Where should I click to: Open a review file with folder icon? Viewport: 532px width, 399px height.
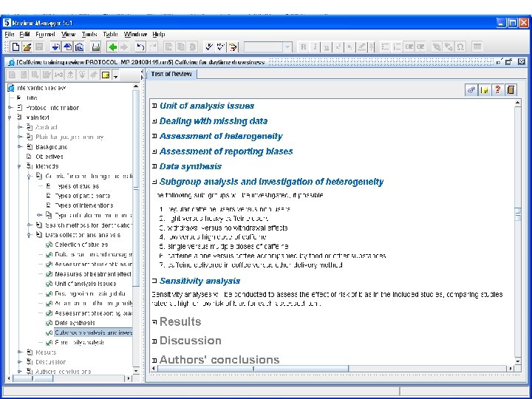click(x=27, y=47)
